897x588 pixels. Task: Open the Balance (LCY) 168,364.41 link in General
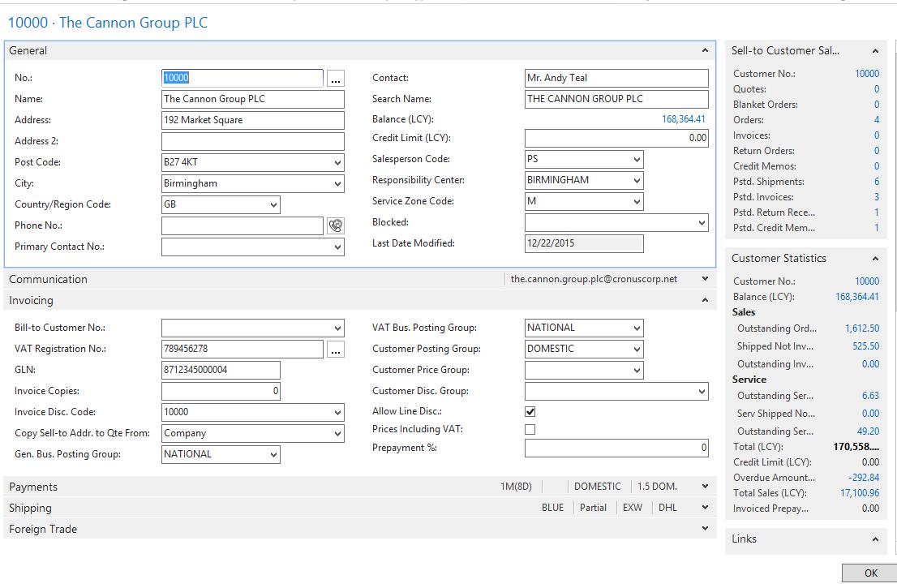pos(684,119)
